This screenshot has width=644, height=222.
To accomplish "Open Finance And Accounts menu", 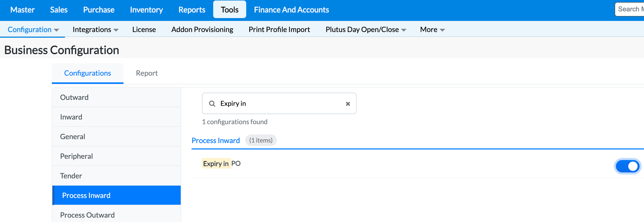I will 291,10.
